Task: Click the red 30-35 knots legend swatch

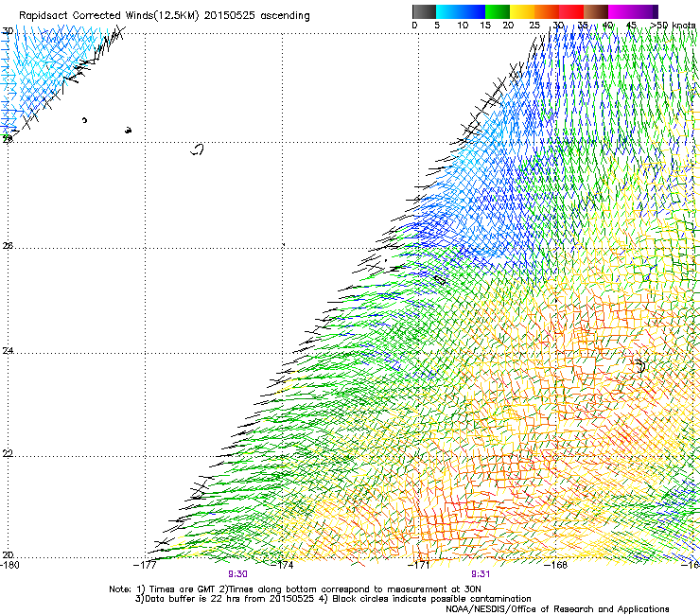Action: point(571,11)
